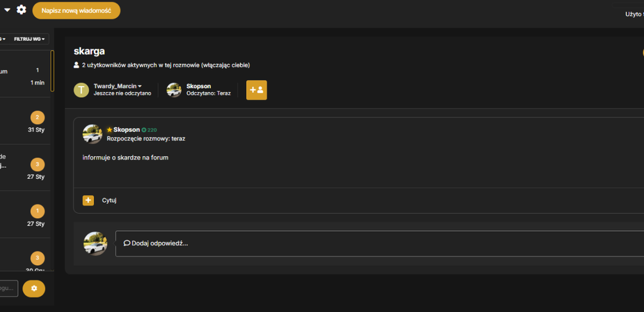Click the skarga conversation title
This screenshot has height=312, width=644.
(x=89, y=51)
